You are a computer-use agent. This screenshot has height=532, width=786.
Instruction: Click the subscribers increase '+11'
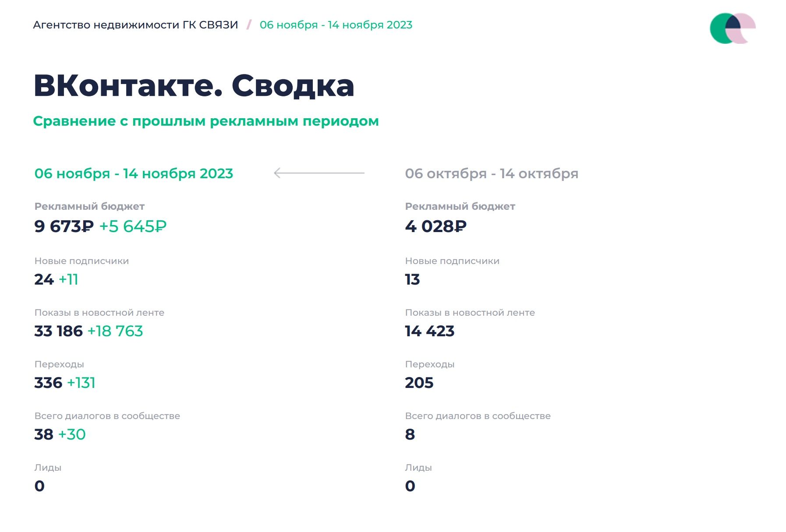[x=68, y=279]
